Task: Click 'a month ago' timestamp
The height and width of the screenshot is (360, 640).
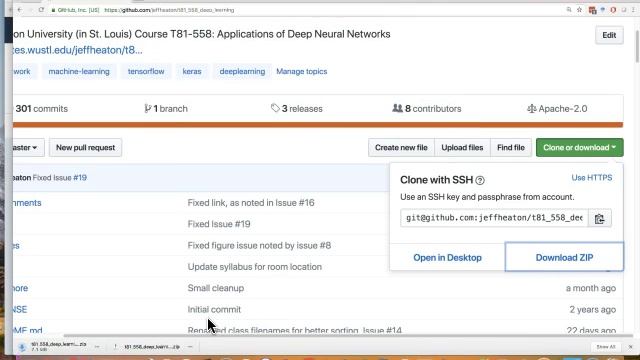Action: click(591, 288)
